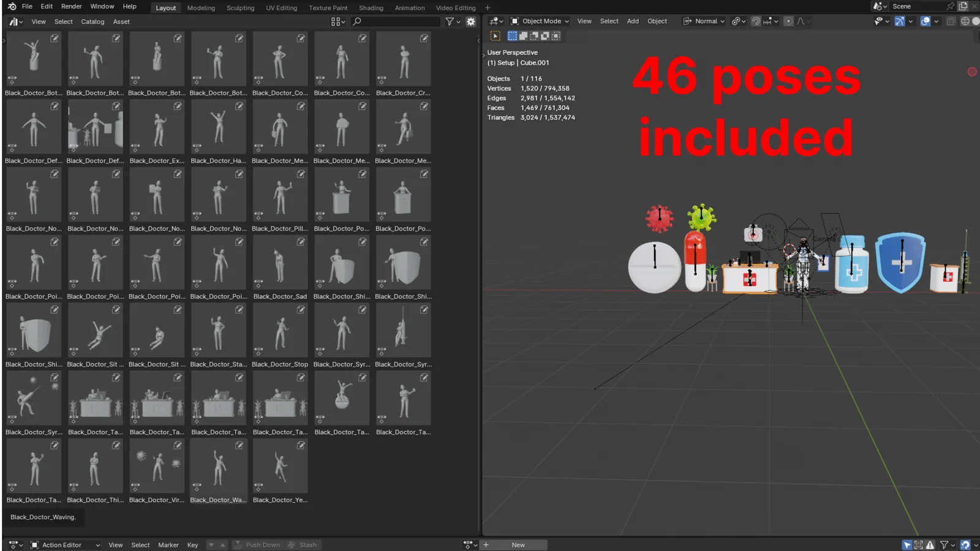Click the transform pivot point icon
This screenshot has width=980, height=551.
click(x=736, y=21)
